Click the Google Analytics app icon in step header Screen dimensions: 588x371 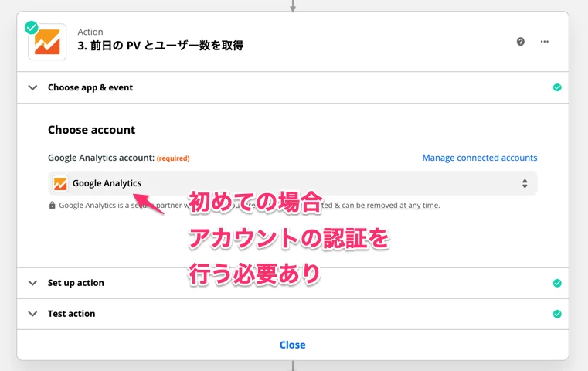pyautogui.click(x=47, y=42)
